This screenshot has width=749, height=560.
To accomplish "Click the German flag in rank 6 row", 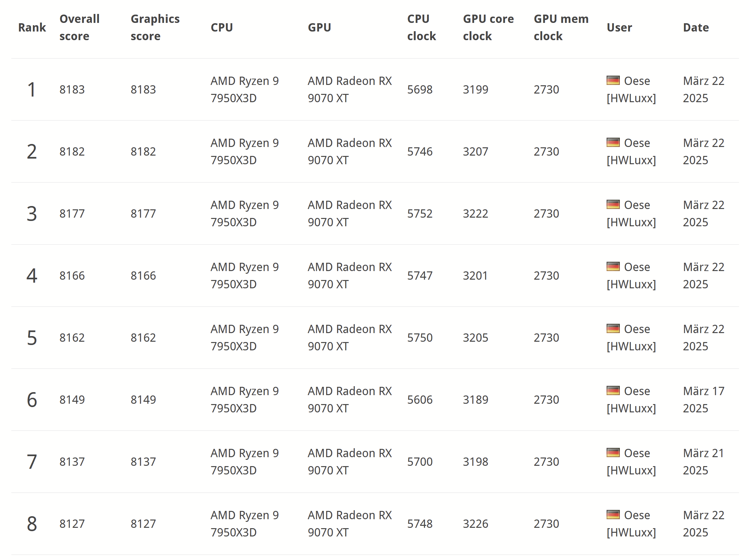I will click(613, 390).
